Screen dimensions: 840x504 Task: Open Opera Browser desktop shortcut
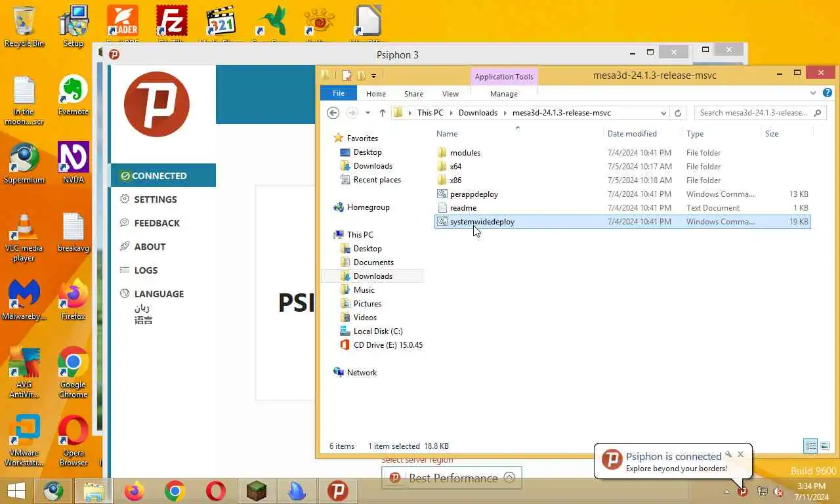pyautogui.click(x=73, y=440)
